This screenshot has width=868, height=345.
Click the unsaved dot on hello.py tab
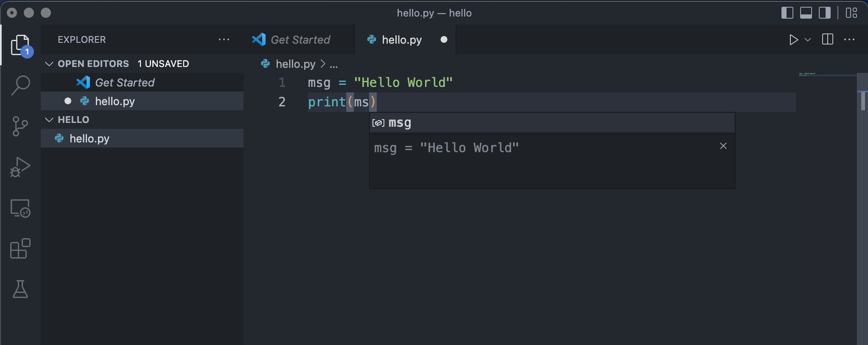tap(444, 39)
